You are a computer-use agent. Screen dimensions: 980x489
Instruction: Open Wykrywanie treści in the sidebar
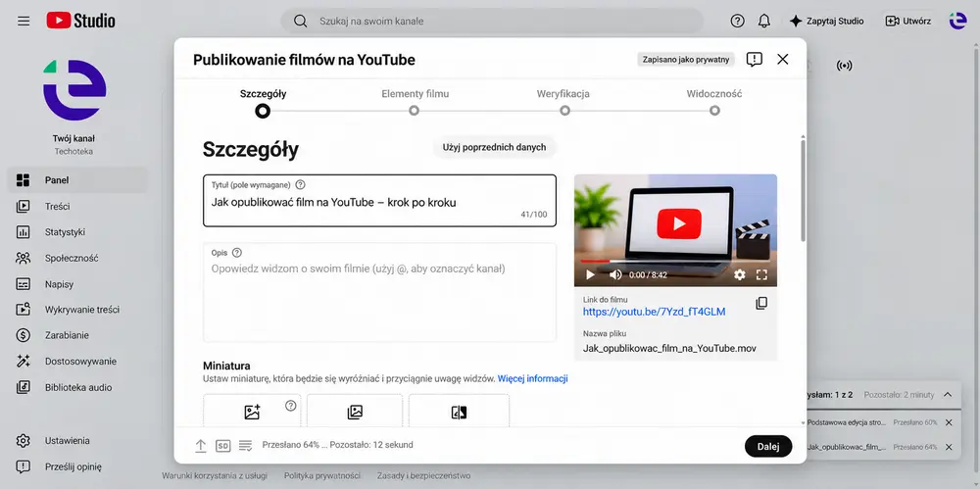77,310
